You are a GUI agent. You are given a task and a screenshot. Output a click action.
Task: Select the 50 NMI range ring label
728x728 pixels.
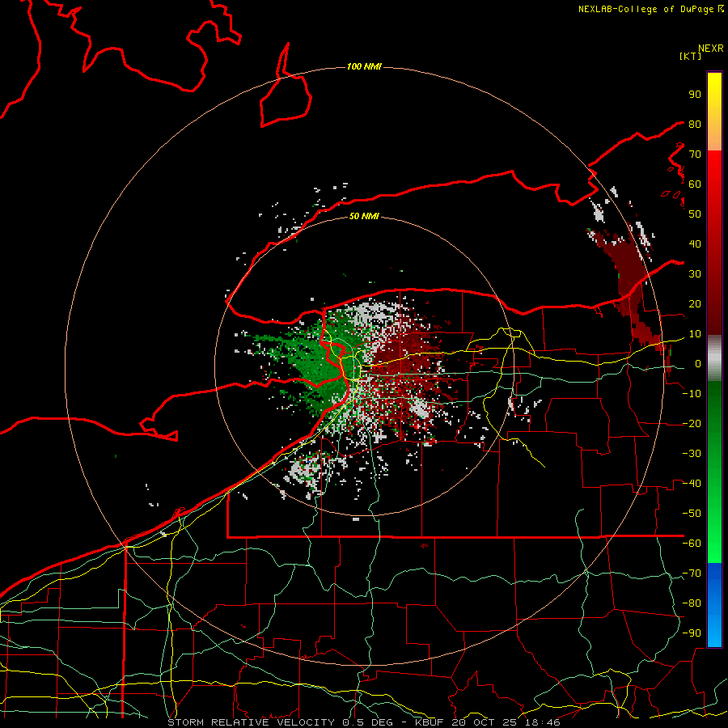[x=364, y=216]
